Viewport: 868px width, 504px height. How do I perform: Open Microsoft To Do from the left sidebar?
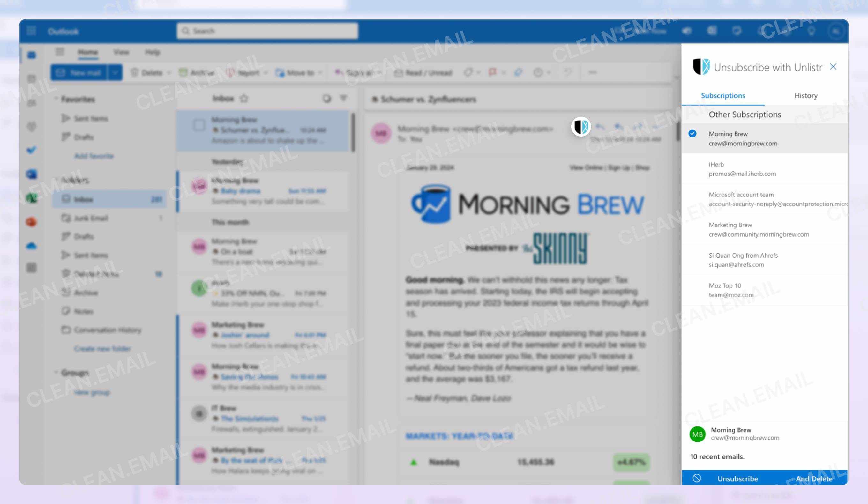(x=31, y=150)
